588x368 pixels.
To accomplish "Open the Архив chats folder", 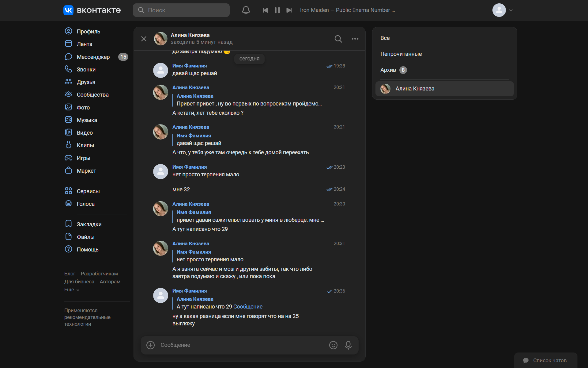I will (388, 70).
